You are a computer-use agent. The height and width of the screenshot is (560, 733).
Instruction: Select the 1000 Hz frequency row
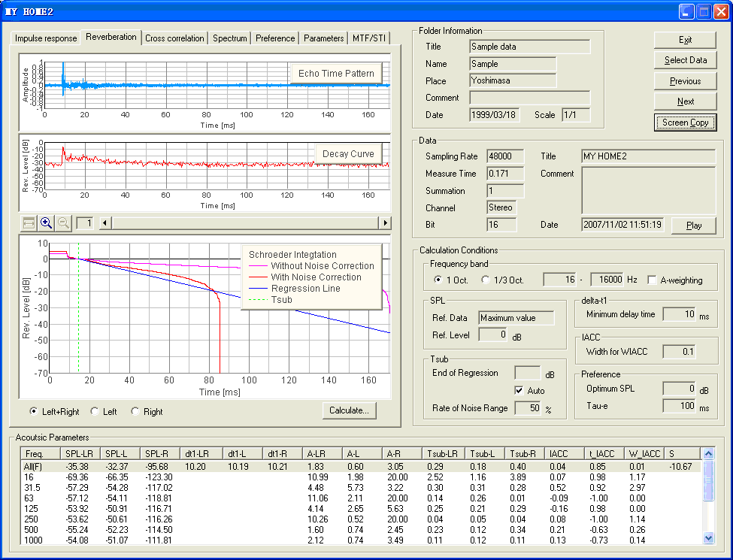tap(362, 540)
